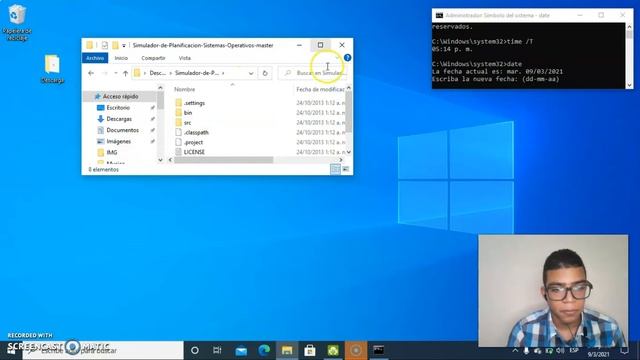Open Microsoft Store from the taskbar
640x360 pixels.
(x=310, y=350)
